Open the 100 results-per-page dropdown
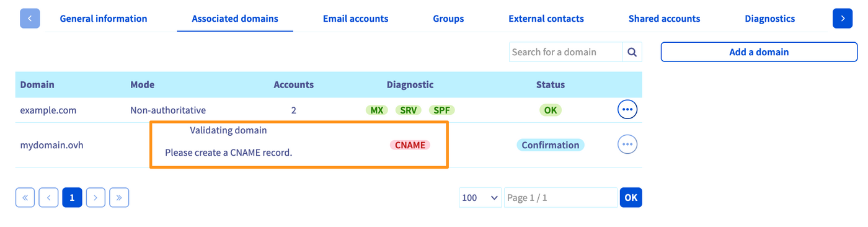 coord(480,197)
